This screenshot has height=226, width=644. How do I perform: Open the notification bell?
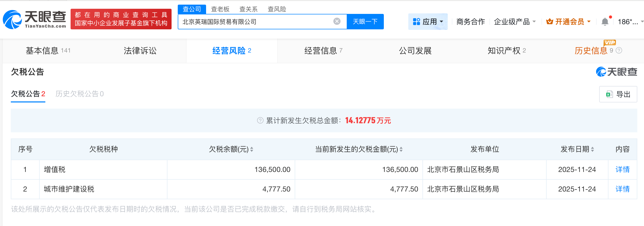pos(605,22)
